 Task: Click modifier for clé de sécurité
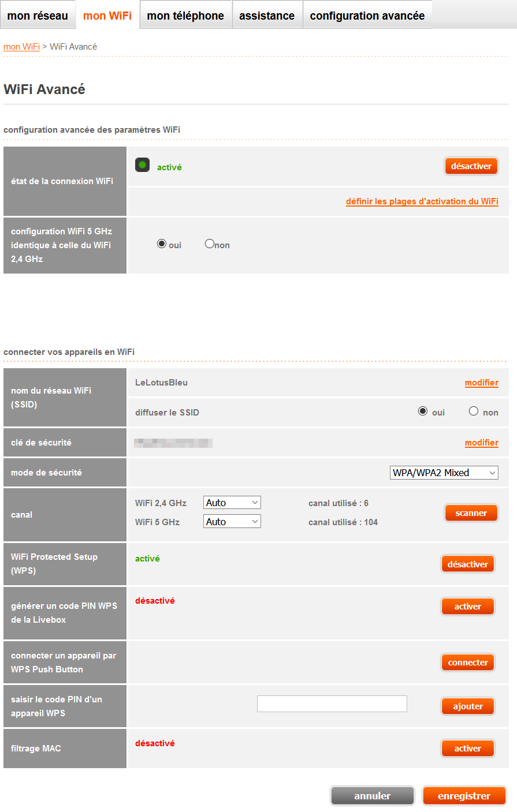coord(481,442)
